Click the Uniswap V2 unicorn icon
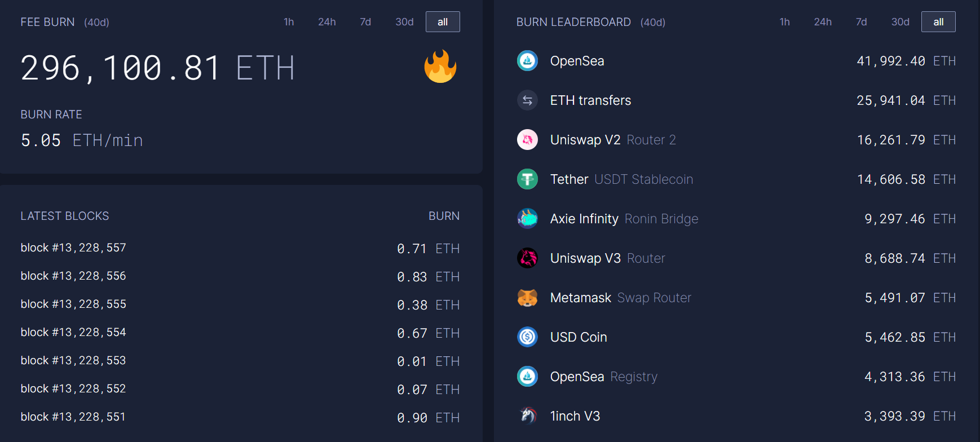The width and height of the screenshot is (980, 442). 527,140
